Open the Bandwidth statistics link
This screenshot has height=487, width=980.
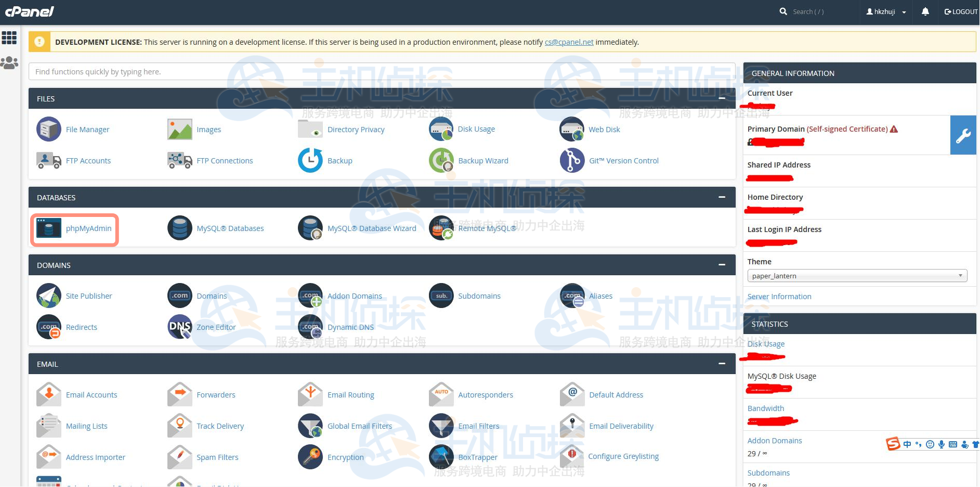click(766, 408)
